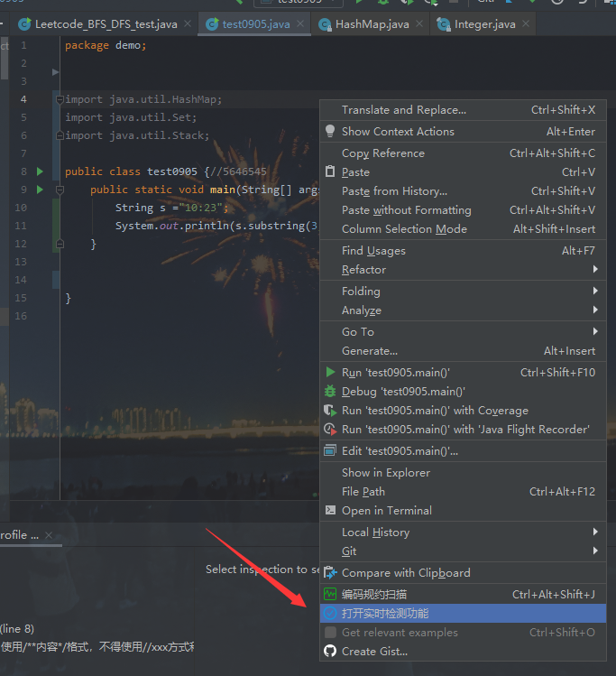Choose File Path menu entry
The height and width of the screenshot is (676, 616).
pos(463,492)
